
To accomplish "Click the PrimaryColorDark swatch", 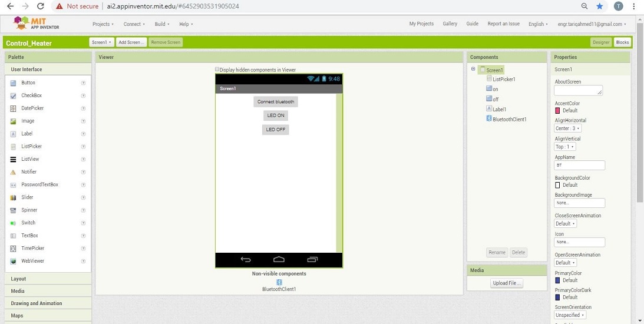I will pyautogui.click(x=557, y=297).
